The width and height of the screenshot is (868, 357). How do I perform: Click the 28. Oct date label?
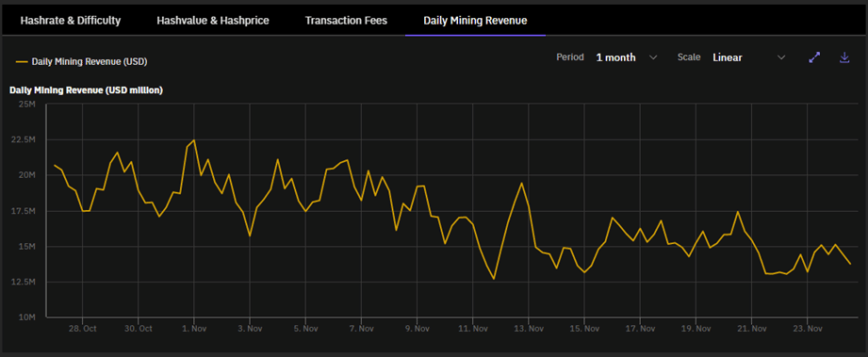click(82, 329)
